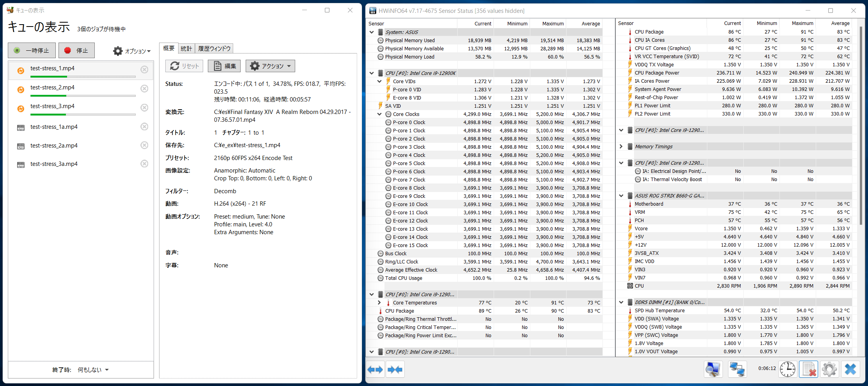Click the progress bar of test-stress_2.mp4
This screenshot has height=386, width=868.
pyautogui.click(x=83, y=96)
